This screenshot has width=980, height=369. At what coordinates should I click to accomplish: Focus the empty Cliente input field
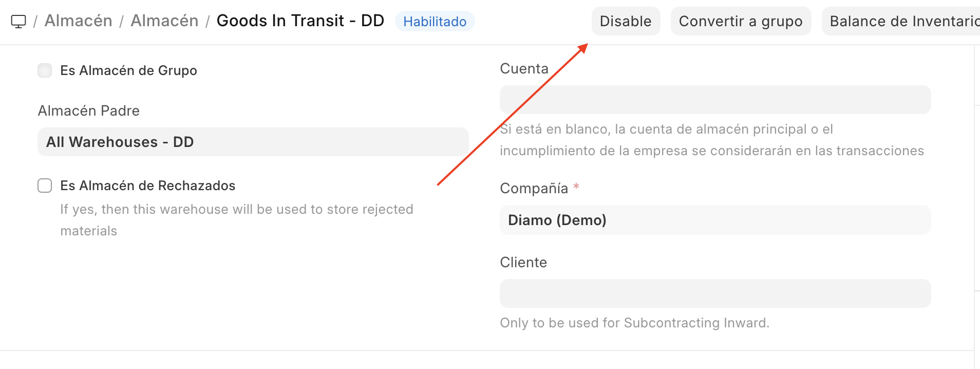coord(715,293)
